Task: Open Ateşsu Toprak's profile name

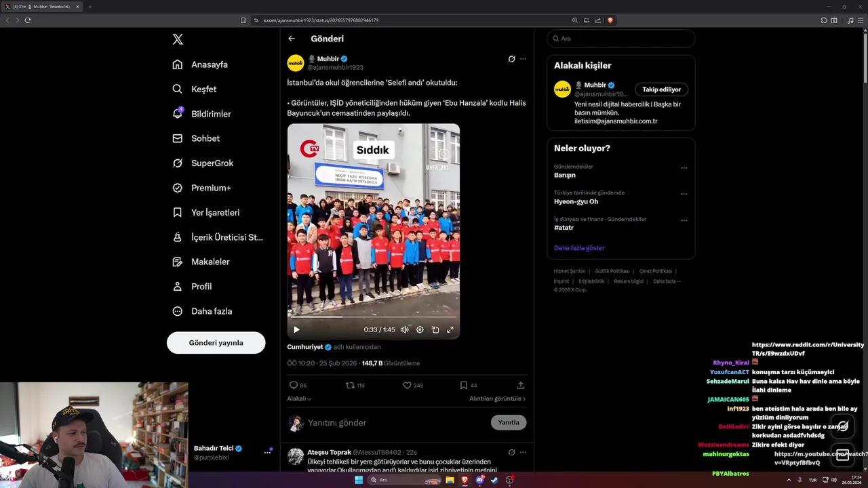Action: coord(329,452)
